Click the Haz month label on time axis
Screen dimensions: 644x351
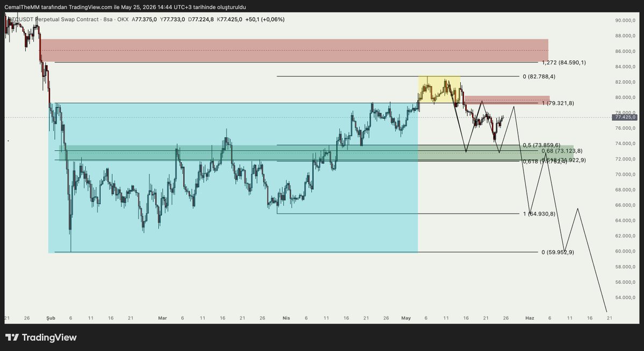[x=530, y=318]
